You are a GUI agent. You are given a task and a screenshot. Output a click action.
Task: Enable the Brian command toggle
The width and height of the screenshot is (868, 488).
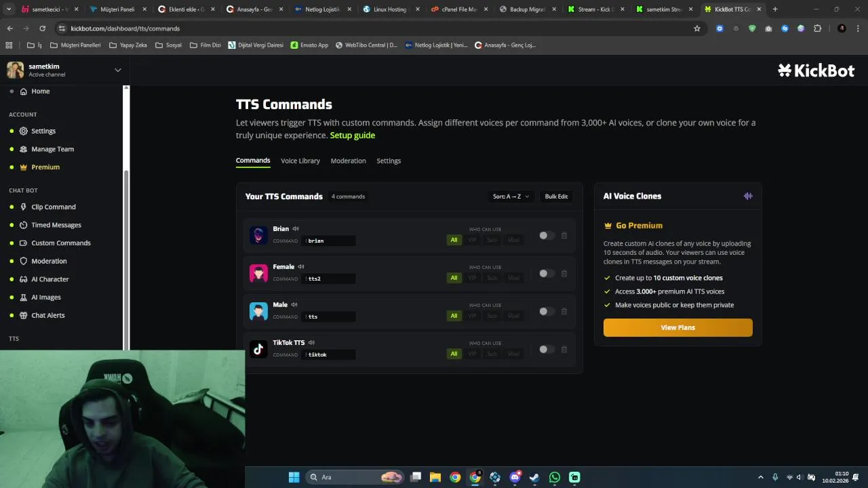547,235
